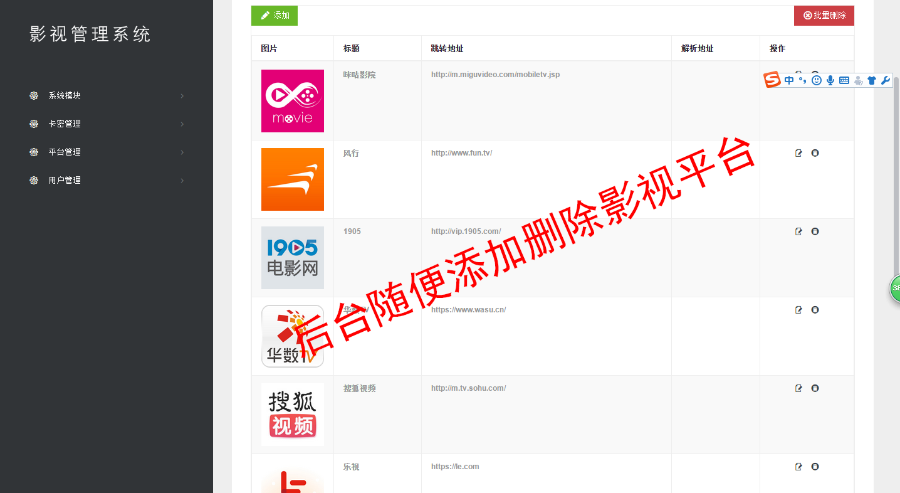Click the title text 风行
Viewport: 900px width, 493px height.
[x=351, y=153]
